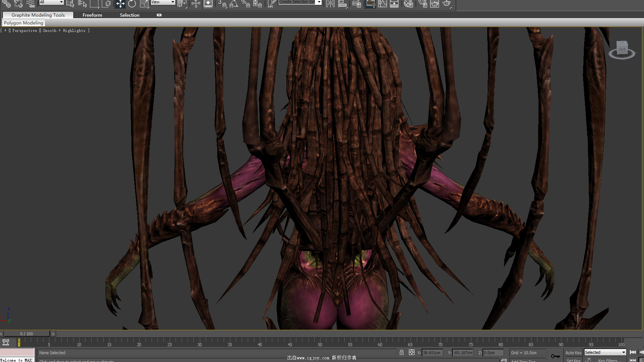Click the Set Keys key icon

(556, 356)
